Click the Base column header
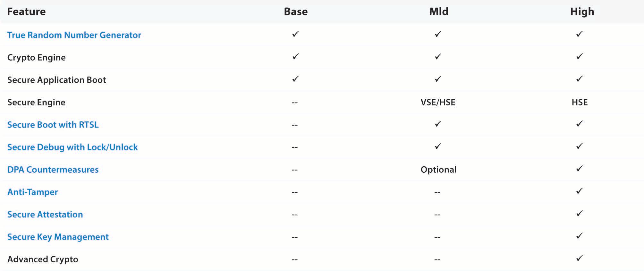 296,12
